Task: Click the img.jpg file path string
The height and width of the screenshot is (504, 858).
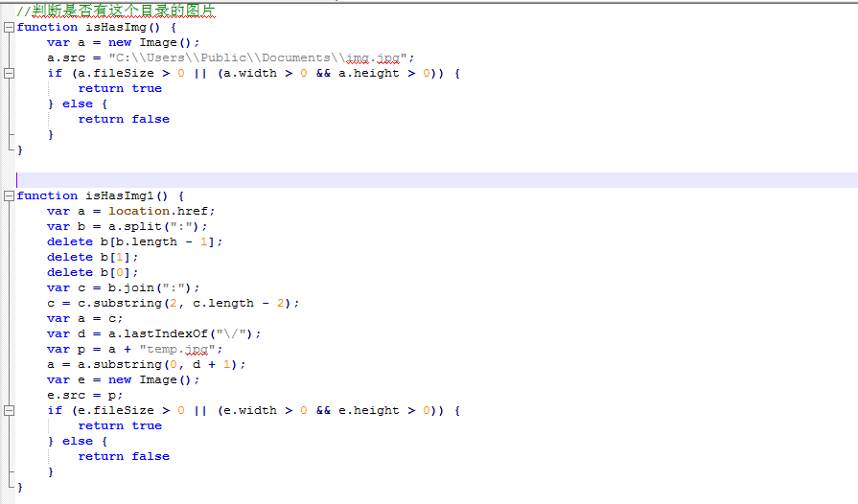Action: 258,57
